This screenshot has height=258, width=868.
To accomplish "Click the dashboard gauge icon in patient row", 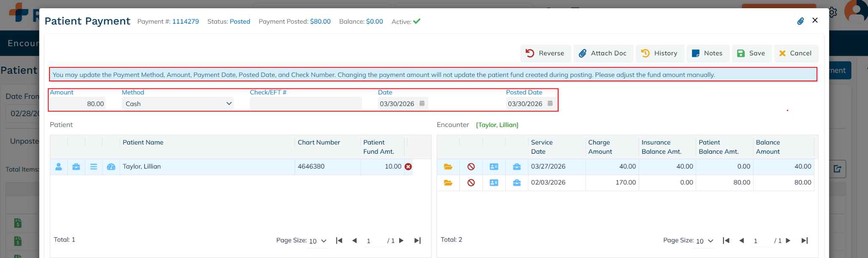I will coord(111,167).
